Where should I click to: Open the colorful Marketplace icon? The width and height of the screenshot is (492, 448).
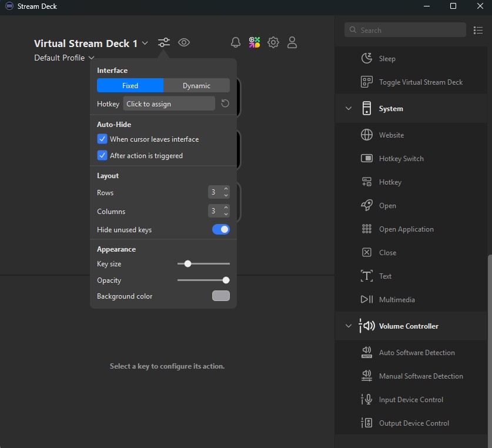255,42
